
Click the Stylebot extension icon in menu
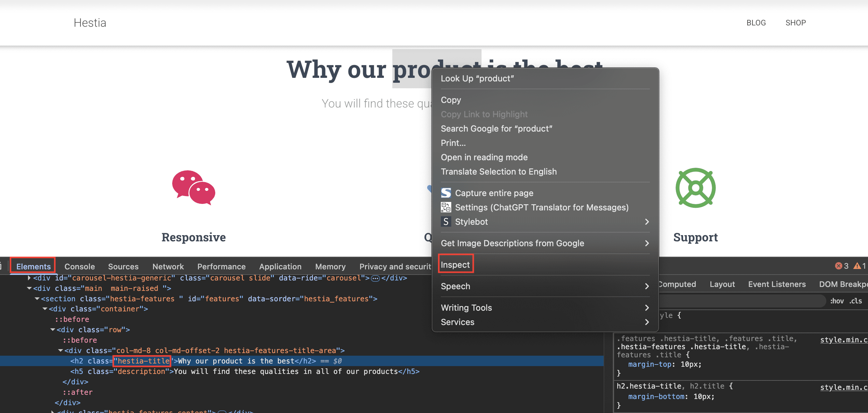(x=445, y=221)
